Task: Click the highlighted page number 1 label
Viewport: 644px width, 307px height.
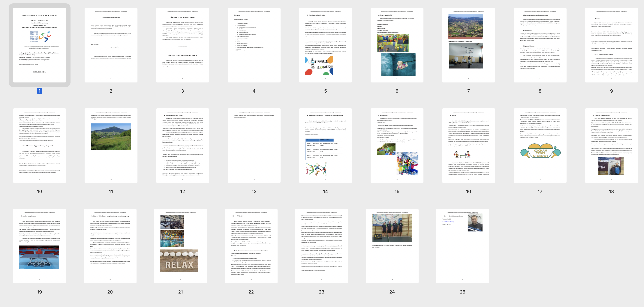Action: (x=40, y=91)
